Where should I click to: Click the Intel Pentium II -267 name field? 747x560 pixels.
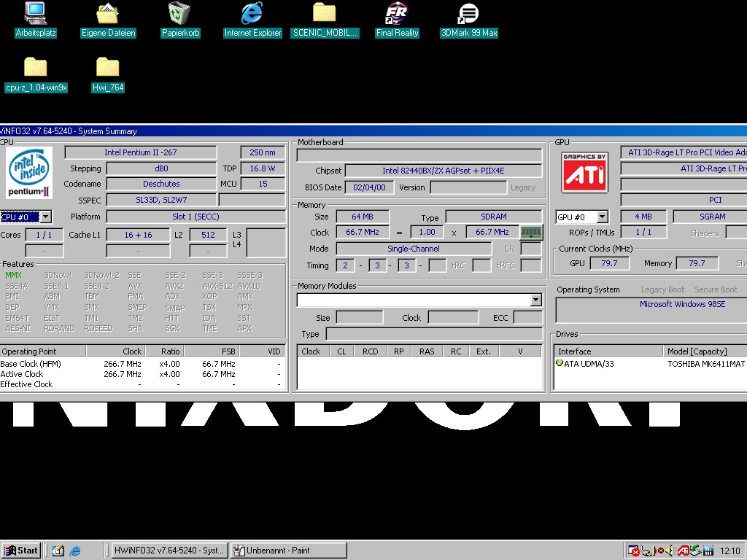pyautogui.click(x=141, y=152)
